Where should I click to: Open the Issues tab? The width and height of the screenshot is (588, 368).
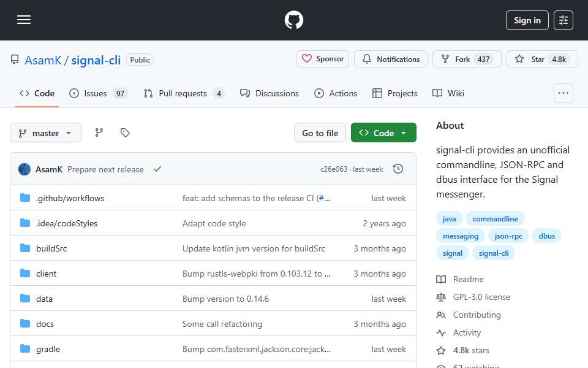(x=99, y=93)
